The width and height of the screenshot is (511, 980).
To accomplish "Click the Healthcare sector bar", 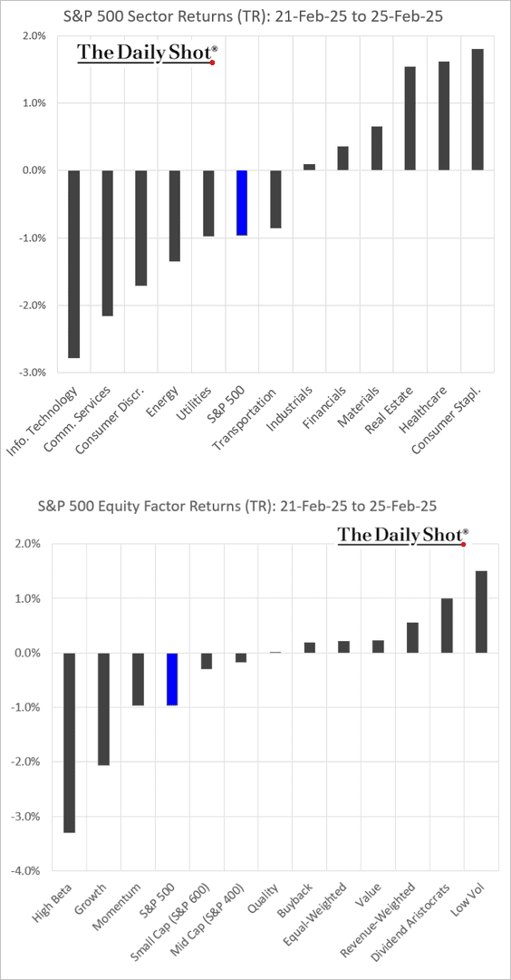I will (x=444, y=116).
